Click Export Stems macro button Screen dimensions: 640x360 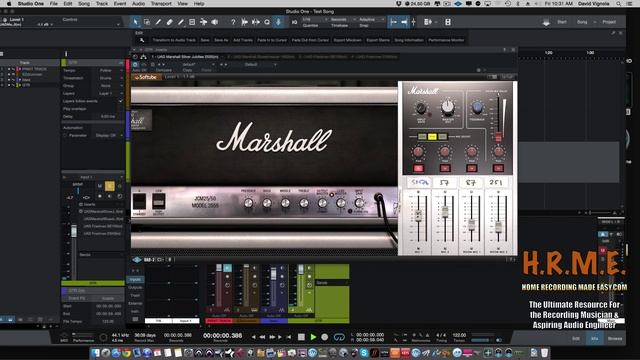pyautogui.click(x=378, y=40)
